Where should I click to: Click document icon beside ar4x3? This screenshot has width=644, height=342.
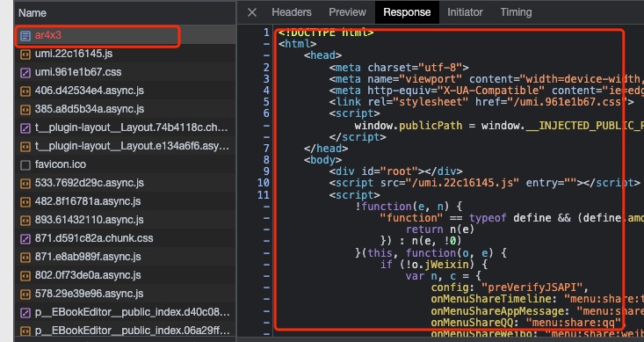click(x=25, y=36)
